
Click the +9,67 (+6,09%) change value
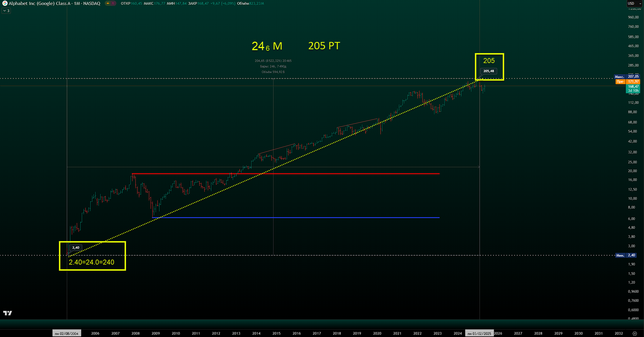click(x=223, y=4)
